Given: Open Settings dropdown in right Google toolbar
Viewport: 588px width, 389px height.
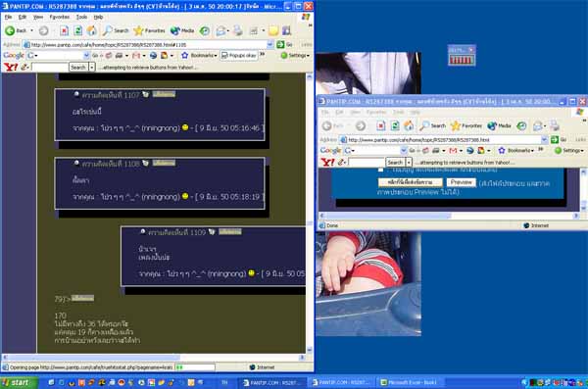Looking at the screenshot, I should tap(568, 151).
